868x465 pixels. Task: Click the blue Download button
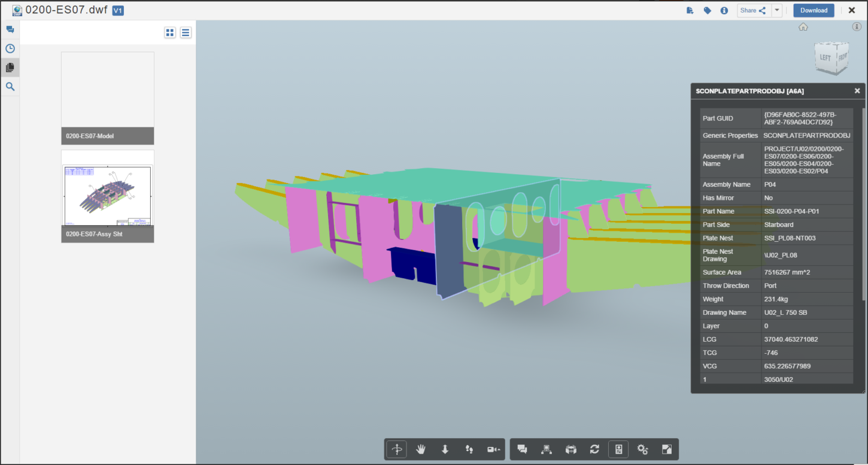(x=814, y=10)
